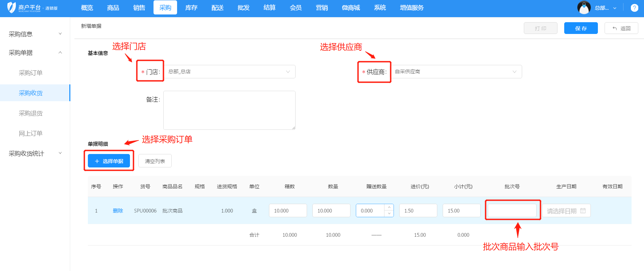Viewport: 644px width, 271px height.
Task: Click the blue 保存 button
Action: (581, 28)
